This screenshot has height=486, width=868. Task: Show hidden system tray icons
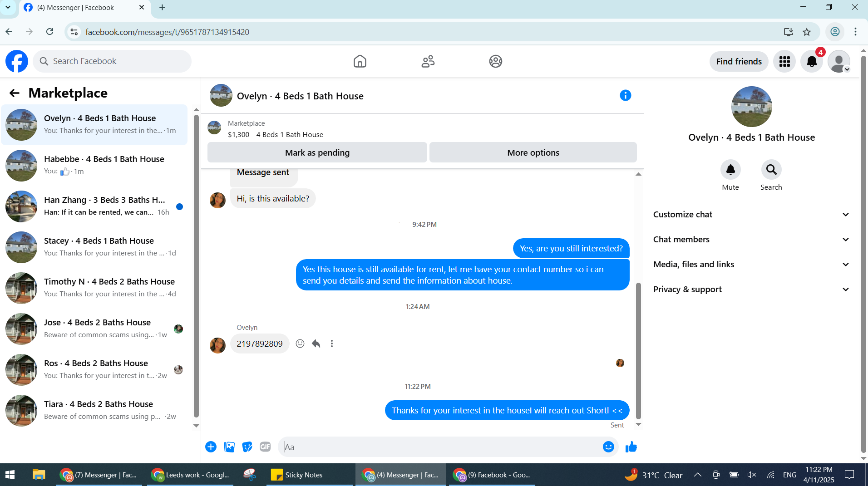point(698,475)
